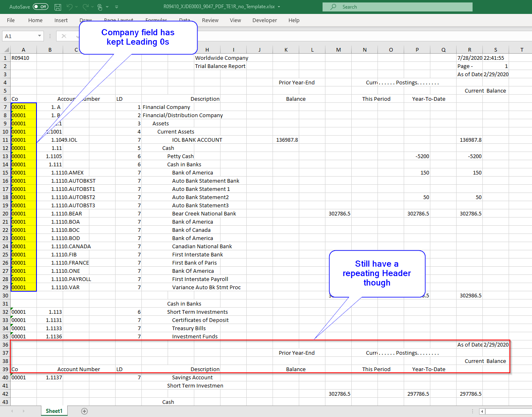Viewport: 532px width, 417px height.
Task: Switch to the Developer ribbon tab
Action: [265, 20]
